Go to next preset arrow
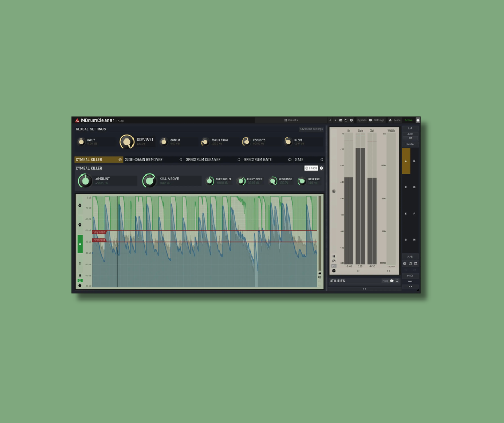 [335, 120]
